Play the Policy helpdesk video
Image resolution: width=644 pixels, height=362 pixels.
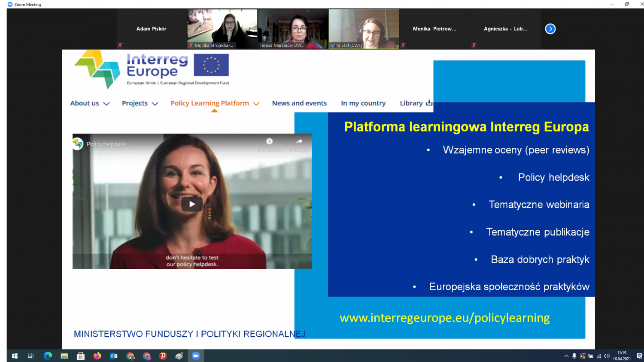pyautogui.click(x=192, y=204)
